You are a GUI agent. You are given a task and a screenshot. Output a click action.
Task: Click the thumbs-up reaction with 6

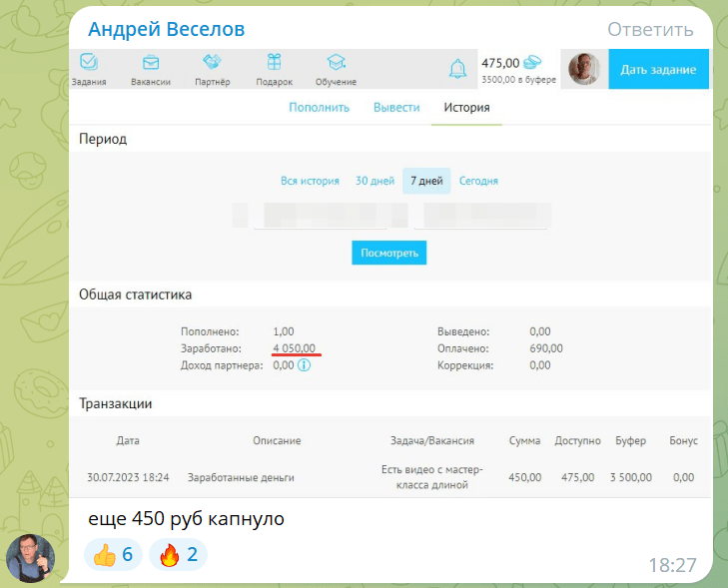113,555
